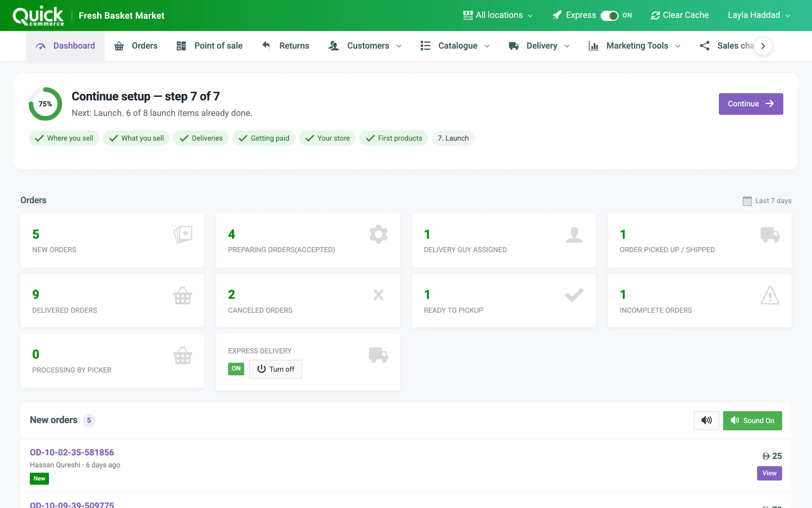812x508 pixels.
Task: Click the truck icon on Express Delivery card
Action: (378, 355)
